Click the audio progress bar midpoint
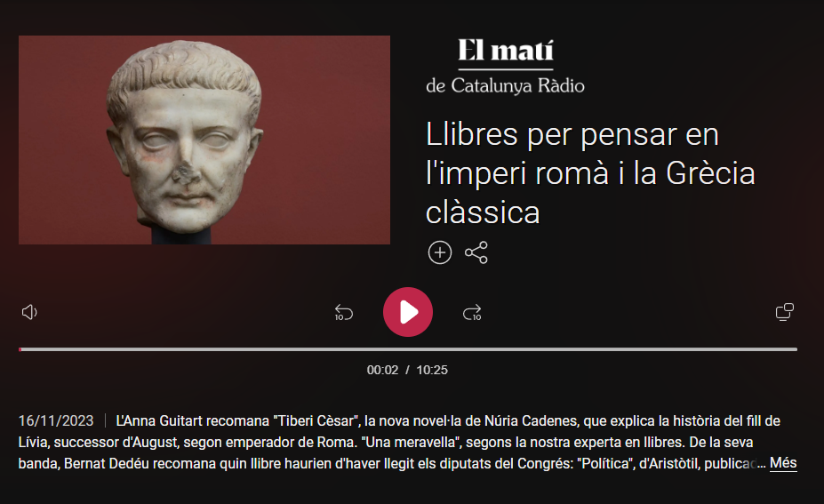Viewport: 824px width, 504px height. pos(408,349)
